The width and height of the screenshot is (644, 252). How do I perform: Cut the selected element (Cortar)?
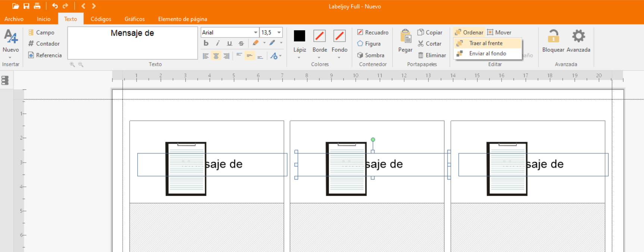pos(429,44)
